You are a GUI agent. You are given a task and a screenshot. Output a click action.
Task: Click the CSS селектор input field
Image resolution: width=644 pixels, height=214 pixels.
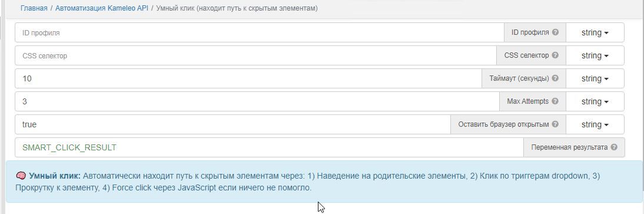(256, 55)
